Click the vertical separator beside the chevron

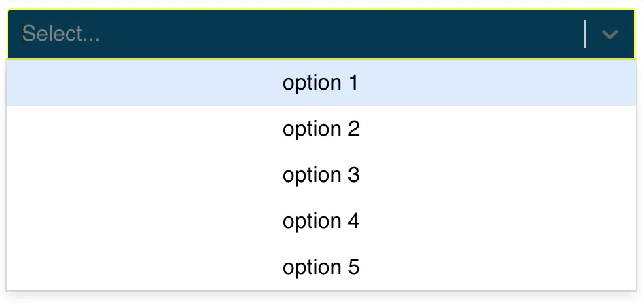[585, 34]
